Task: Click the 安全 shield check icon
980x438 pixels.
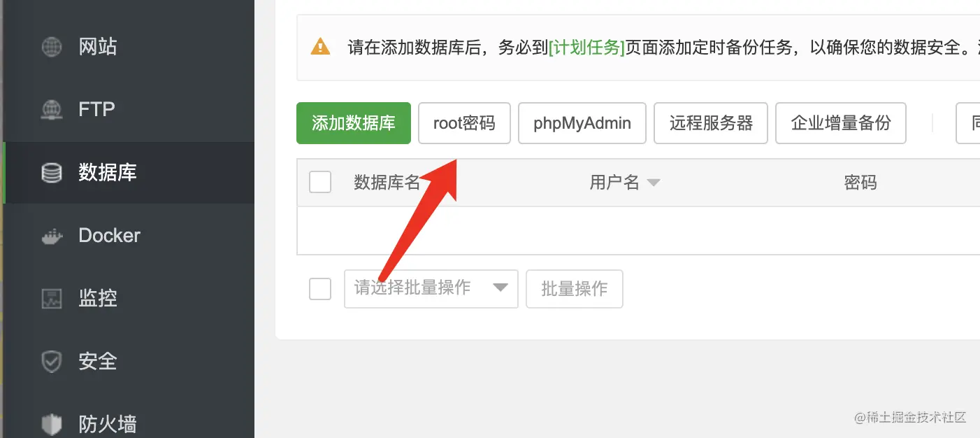Action: (x=52, y=362)
